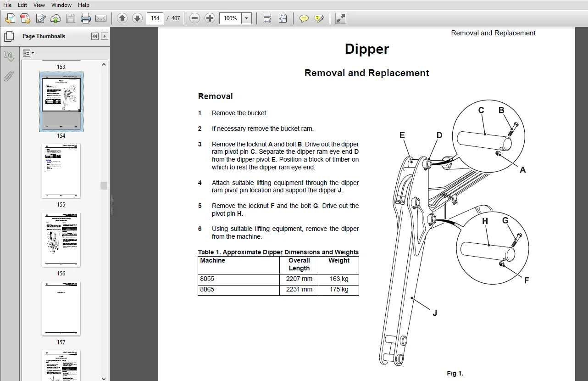588x381 pixels.
Task: Click the highlight text tool icon
Action: coord(319,18)
